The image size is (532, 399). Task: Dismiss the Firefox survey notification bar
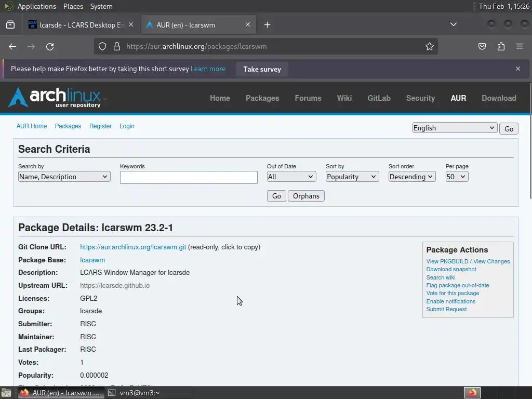(518, 69)
